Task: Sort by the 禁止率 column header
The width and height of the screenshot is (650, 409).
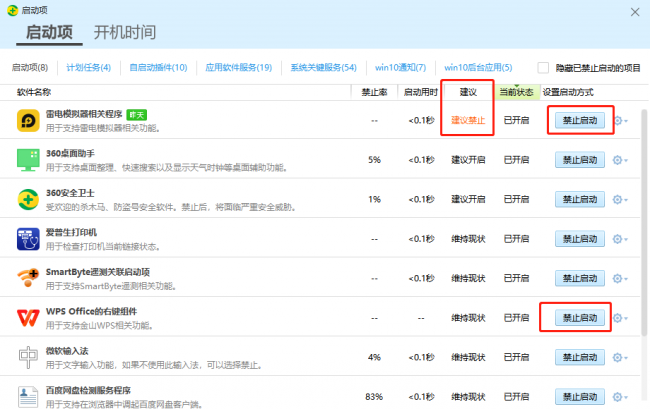Action: coord(374,92)
